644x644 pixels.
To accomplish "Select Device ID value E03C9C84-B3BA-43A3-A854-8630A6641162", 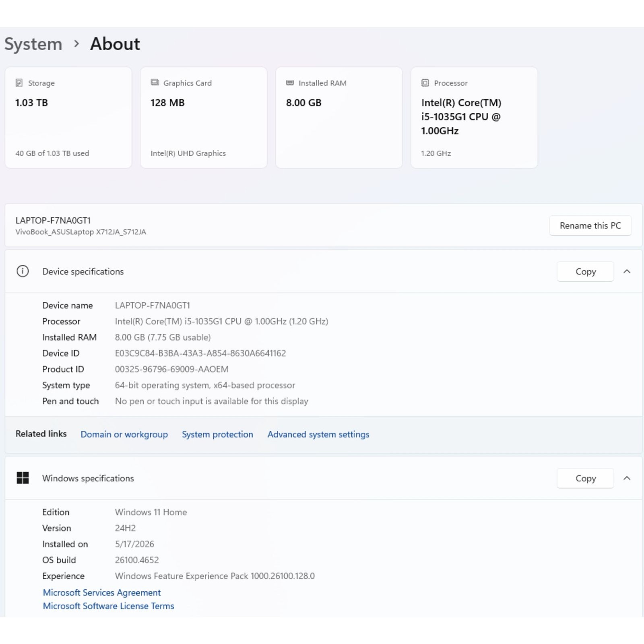I will 200,353.
